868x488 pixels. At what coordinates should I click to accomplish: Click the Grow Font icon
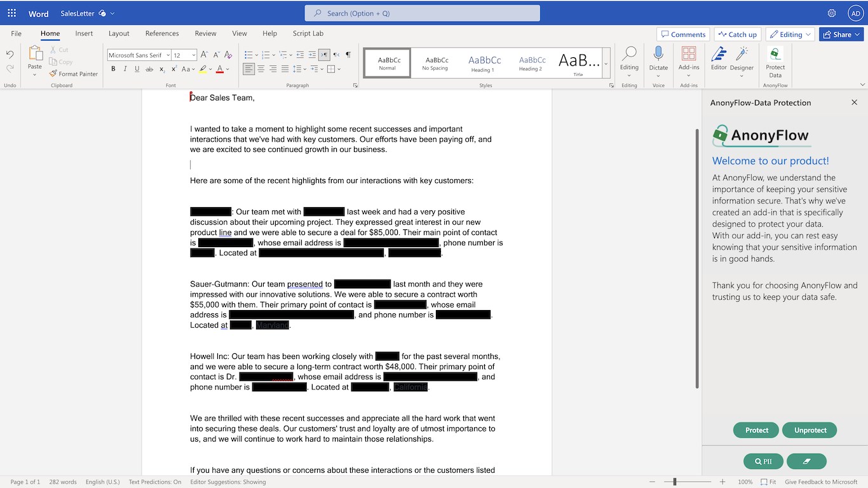[205, 55]
